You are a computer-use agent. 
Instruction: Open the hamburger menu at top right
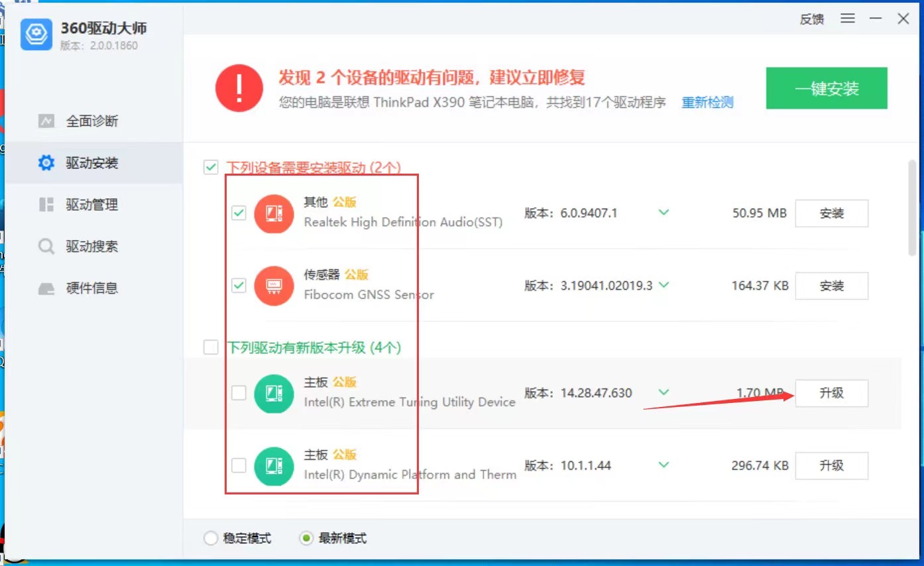click(x=847, y=19)
